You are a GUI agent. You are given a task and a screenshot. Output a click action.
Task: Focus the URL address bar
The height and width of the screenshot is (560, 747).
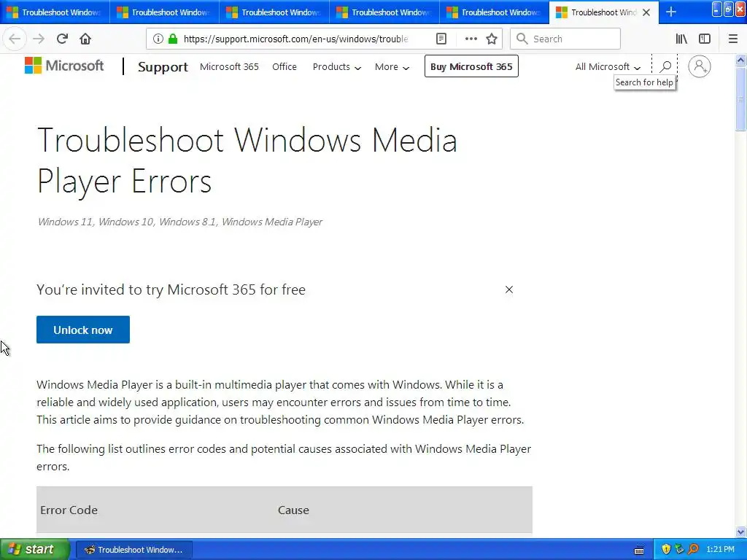pos(295,39)
